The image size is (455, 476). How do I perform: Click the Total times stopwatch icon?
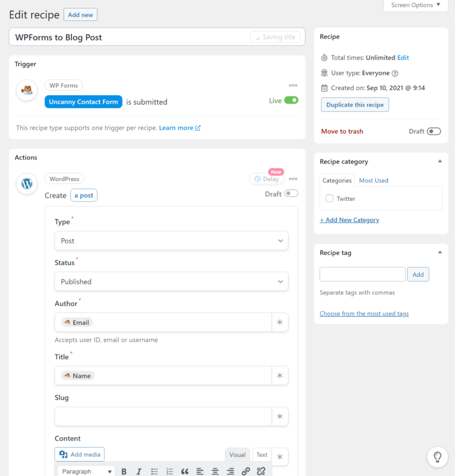click(x=324, y=58)
